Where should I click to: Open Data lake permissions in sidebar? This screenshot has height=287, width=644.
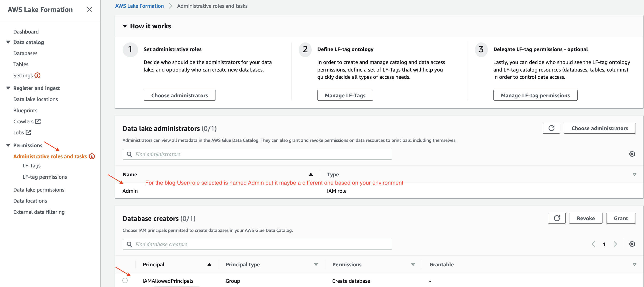[x=39, y=189]
